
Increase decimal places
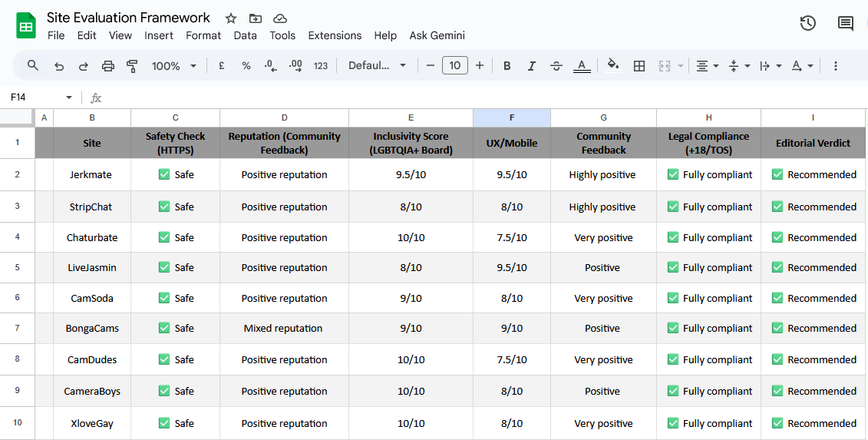pos(295,66)
